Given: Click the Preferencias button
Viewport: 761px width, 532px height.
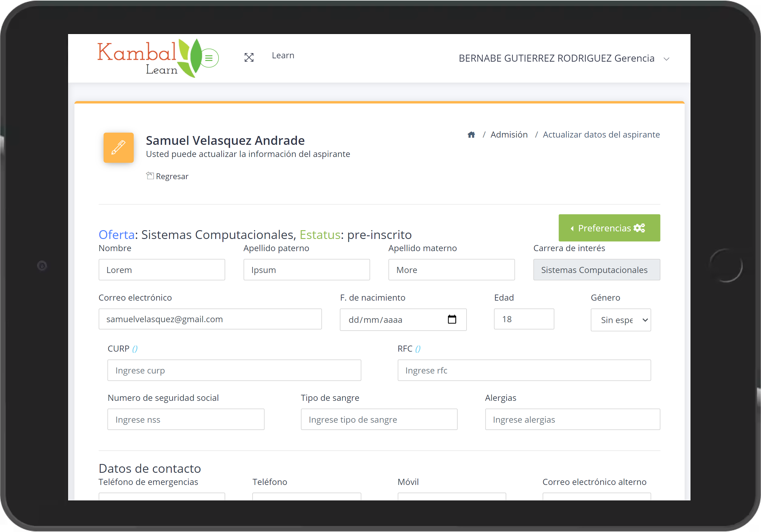Looking at the screenshot, I should point(609,228).
